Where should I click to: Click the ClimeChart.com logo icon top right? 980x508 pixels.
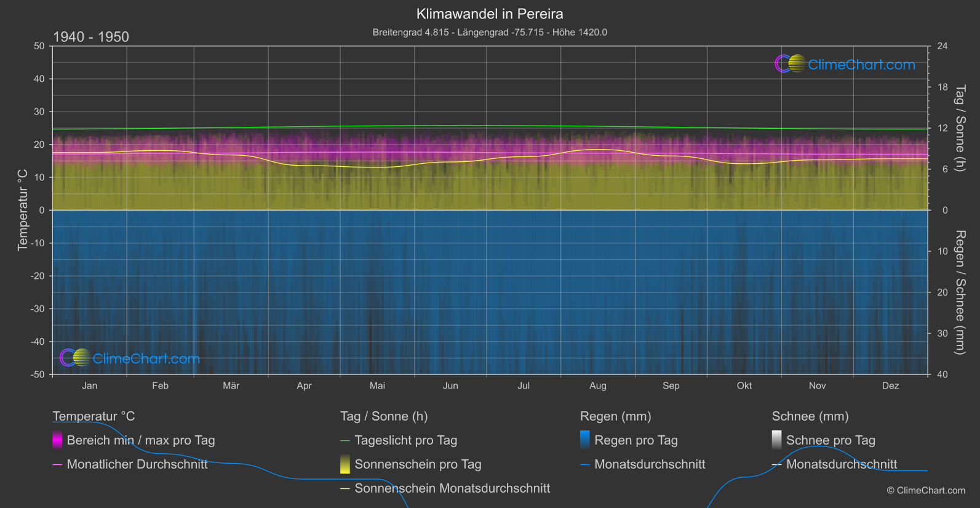click(x=790, y=64)
